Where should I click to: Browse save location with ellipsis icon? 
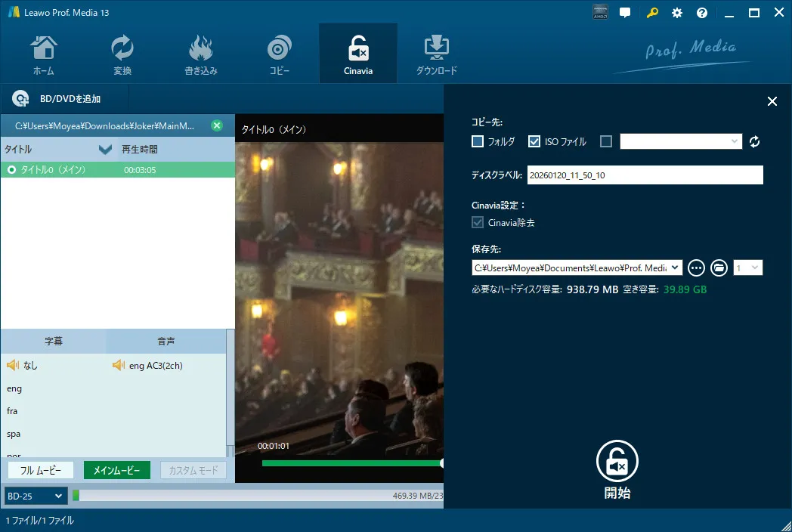[696, 268]
